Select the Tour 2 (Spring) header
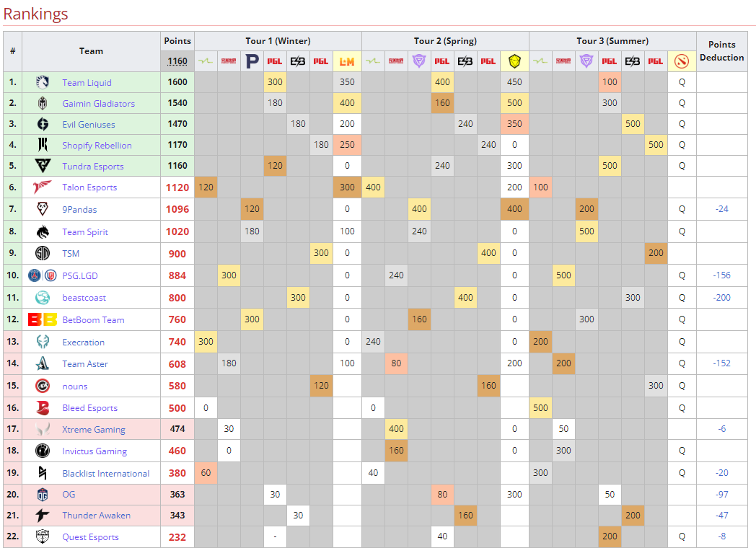The image size is (756, 548). pyautogui.click(x=446, y=41)
